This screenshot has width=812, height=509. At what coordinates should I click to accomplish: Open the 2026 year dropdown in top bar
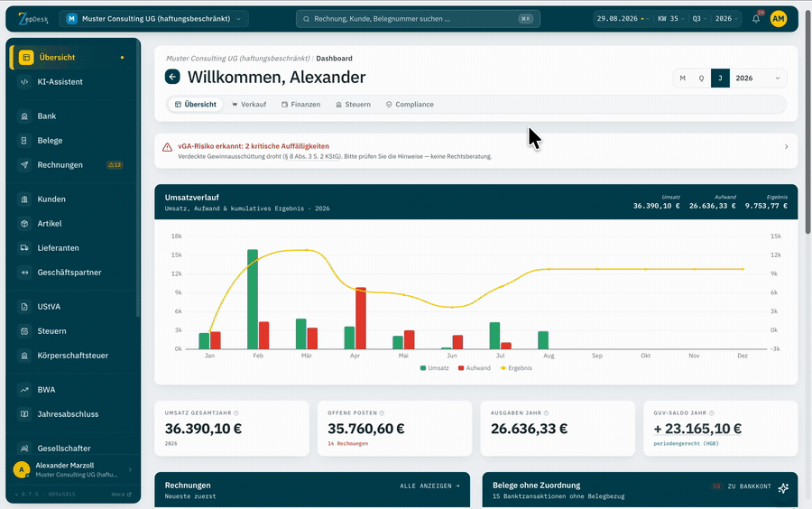pos(726,19)
